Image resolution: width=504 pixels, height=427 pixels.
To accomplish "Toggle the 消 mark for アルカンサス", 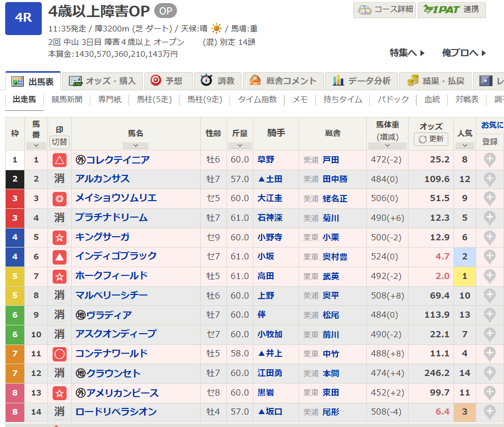I will (x=59, y=179).
